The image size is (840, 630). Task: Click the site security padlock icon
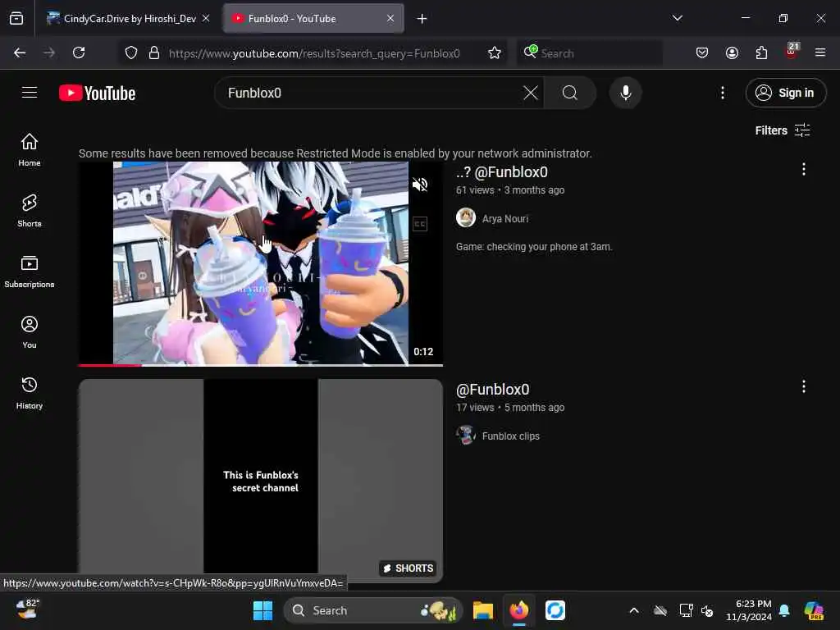[x=153, y=52]
